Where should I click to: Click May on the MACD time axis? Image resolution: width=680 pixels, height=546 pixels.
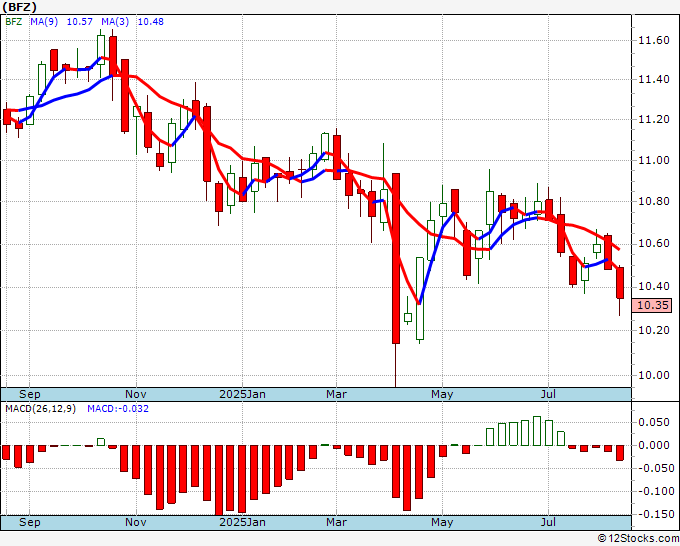pos(442,522)
